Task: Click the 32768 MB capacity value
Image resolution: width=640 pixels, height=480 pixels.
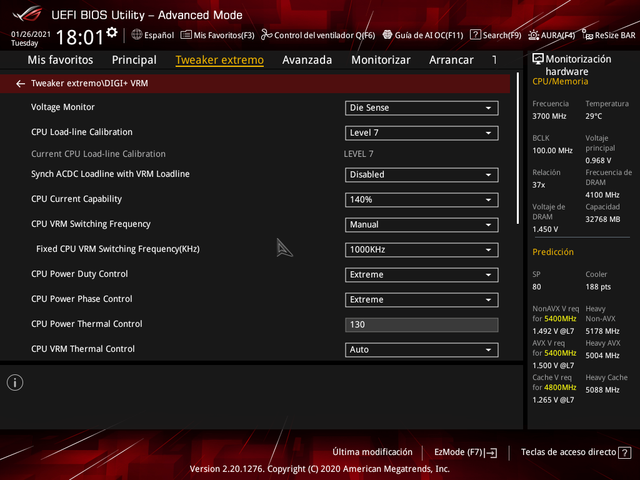Action: (603, 219)
